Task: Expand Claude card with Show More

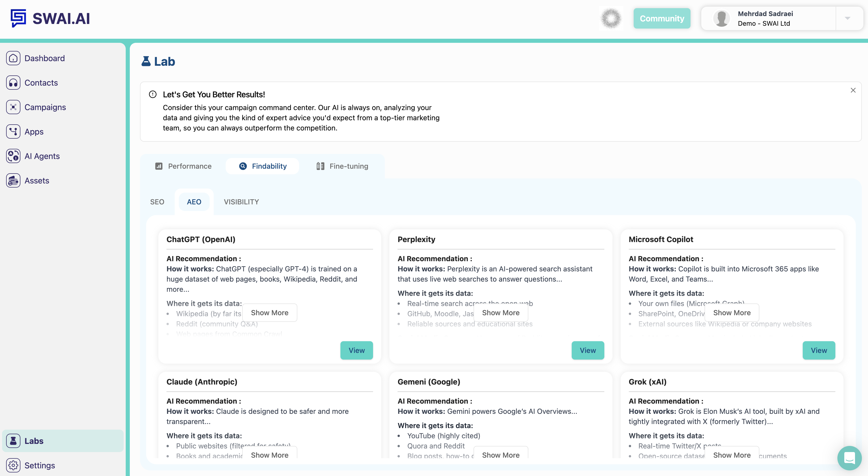Action: (x=270, y=453)
